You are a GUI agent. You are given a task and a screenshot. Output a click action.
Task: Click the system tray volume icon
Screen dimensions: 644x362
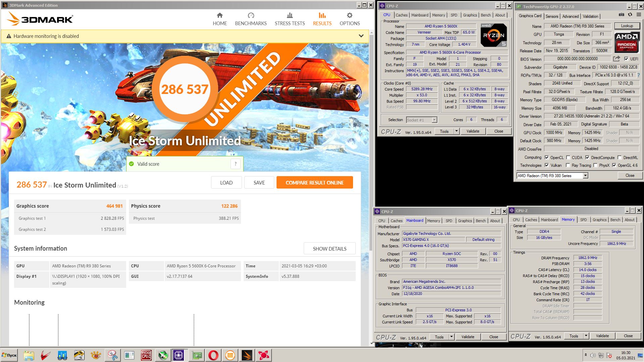pyautogui.click(x=593, y=355)
